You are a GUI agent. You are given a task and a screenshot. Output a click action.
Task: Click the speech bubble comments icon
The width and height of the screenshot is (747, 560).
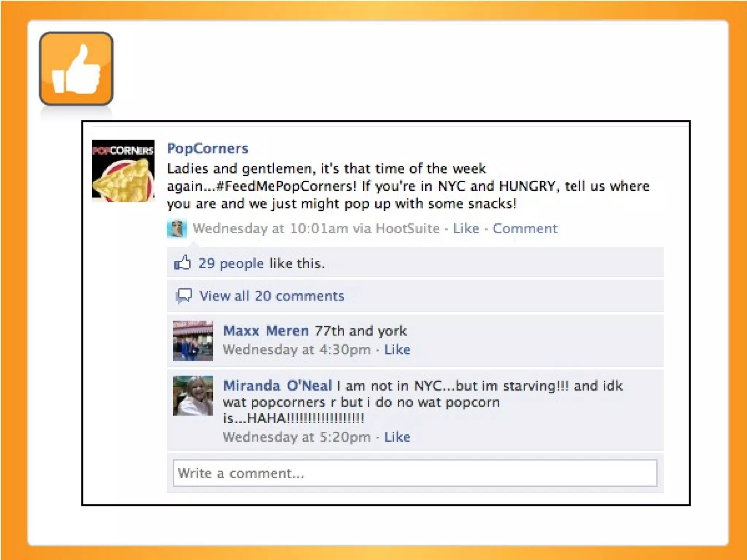coord(183,296)
